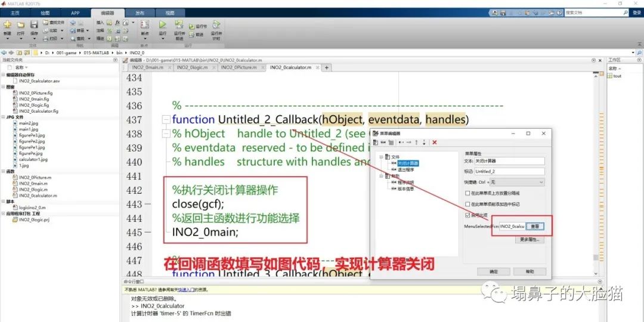This screenshot has height=322, width=644.
Task: Select INO2_0calculator.fig in file browser
Action: pyautogui.click(x=39, y=111)
